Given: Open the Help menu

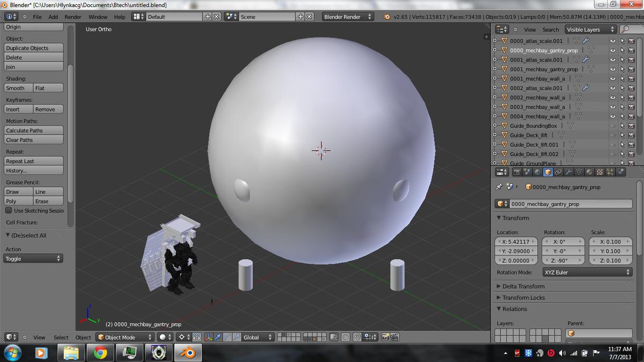Looking at the screenshot, I should [x=120, y=17].
